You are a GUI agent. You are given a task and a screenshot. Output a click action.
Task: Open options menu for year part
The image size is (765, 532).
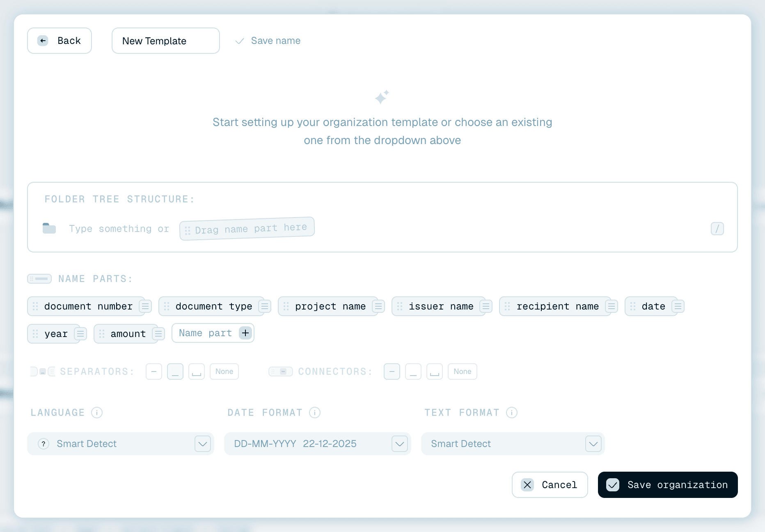(80, 334)
